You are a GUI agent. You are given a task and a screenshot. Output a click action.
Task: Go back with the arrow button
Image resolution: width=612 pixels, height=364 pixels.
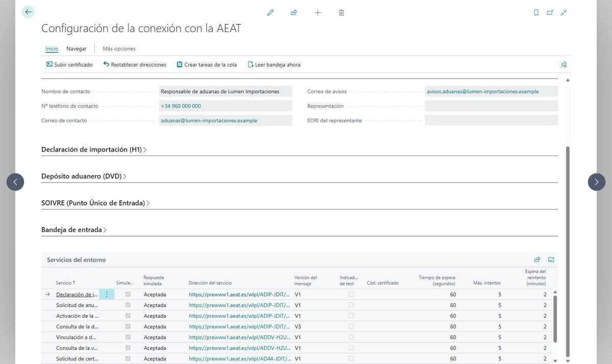(x=28, y=12)
